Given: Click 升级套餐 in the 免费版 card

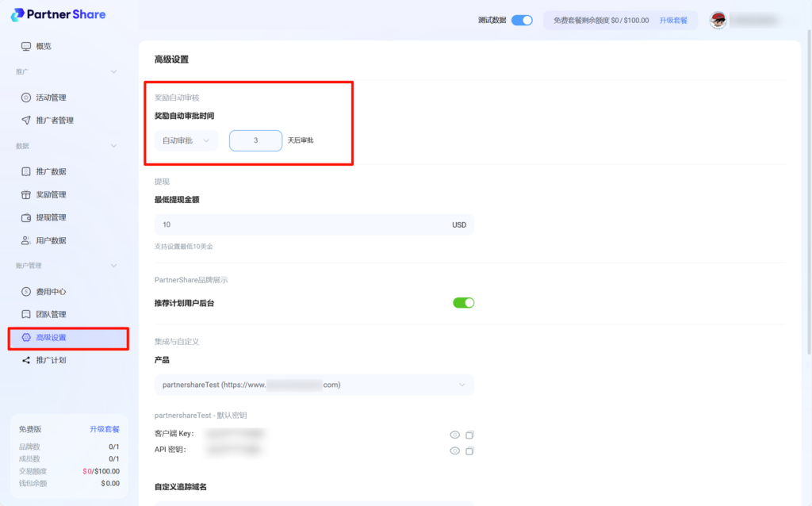Looking at the screenshot, I should 104,429.
